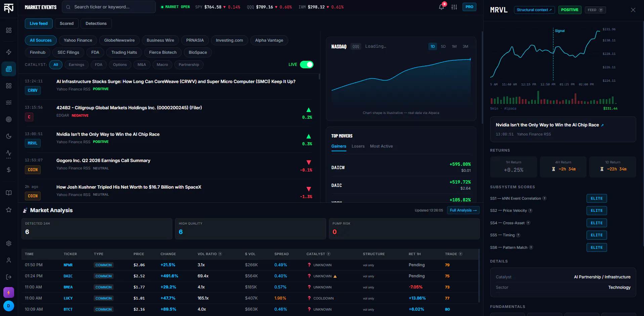The width and height of the screenshot is (644, 316).
Task: Select 3M range on NASDAQ chart
Action: tap(465, 46)
